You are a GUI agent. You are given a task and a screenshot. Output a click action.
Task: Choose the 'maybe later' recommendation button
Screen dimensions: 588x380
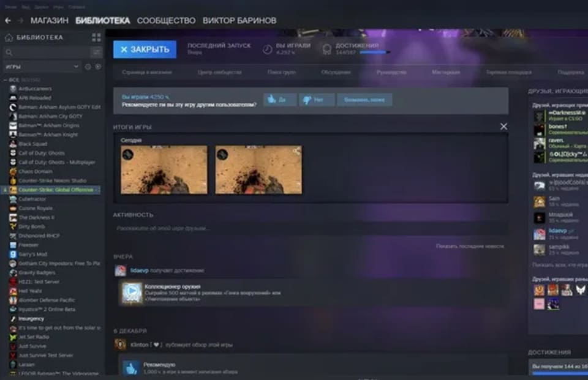click(x=364, y=100)
